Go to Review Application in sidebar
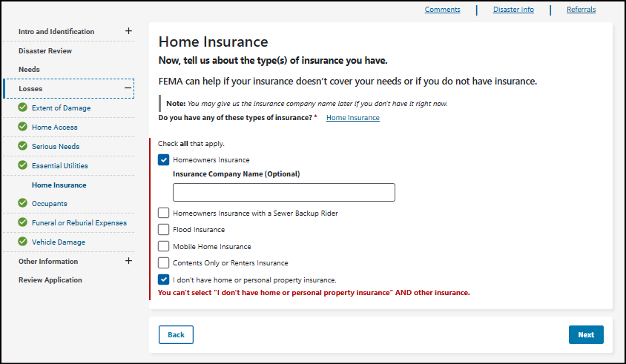The image size is (626, 364). click(50, 280)
